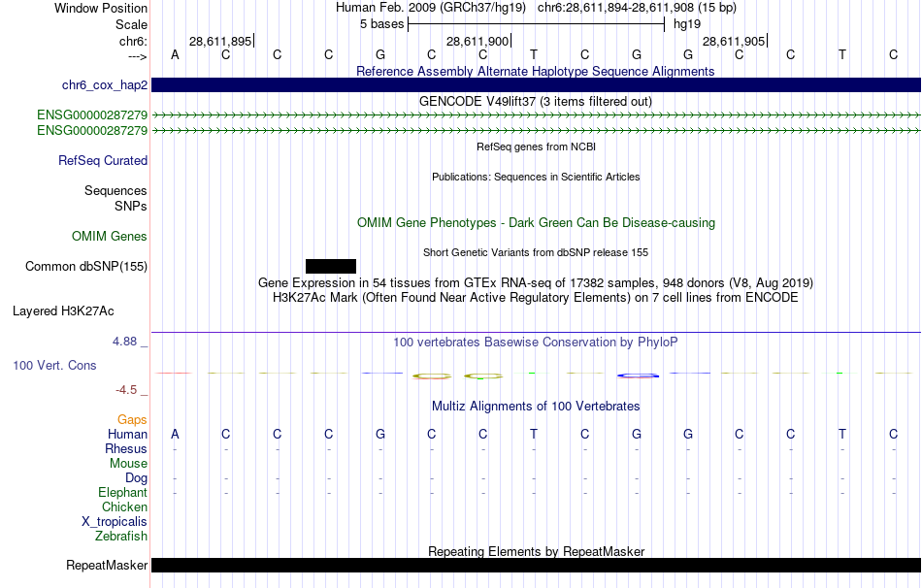922x588 pixels.
Task: Click the Elephant species label
Action: (x=122, y=492)
